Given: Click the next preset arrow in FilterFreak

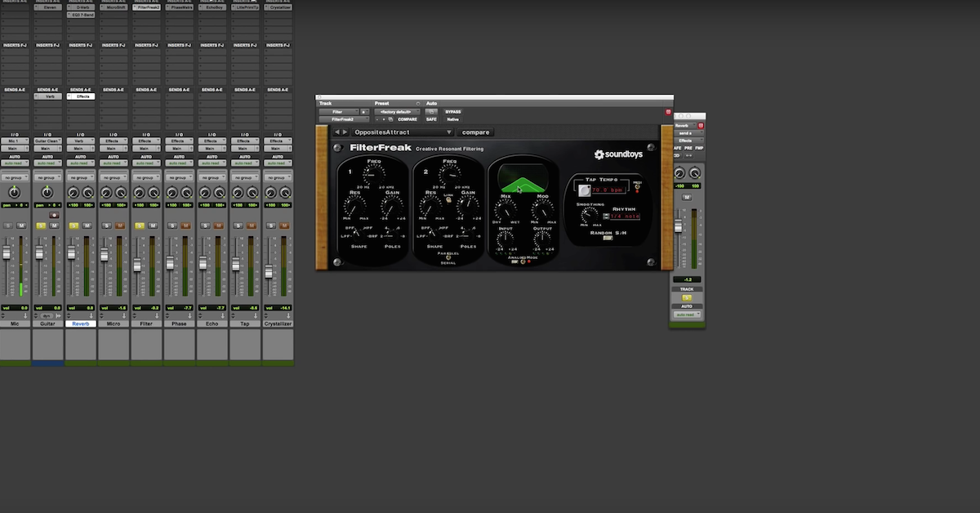Looking at the screenshot, I should 345,132.
